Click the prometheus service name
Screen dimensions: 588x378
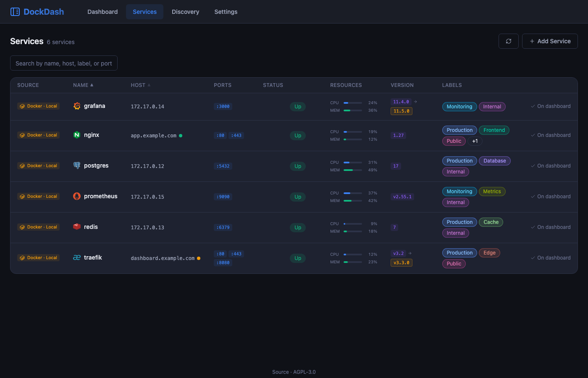tap(101, 196)
